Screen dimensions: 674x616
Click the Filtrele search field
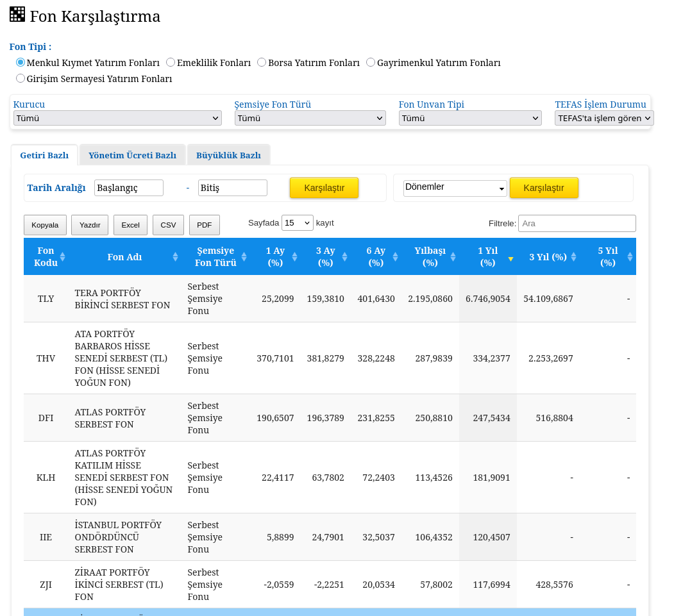(x=577, y=223)
